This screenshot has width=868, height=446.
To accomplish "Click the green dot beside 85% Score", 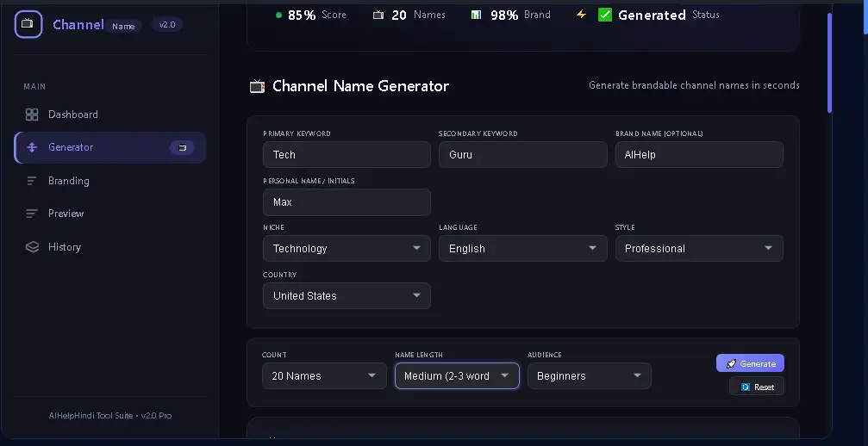I will coord(278,15).
